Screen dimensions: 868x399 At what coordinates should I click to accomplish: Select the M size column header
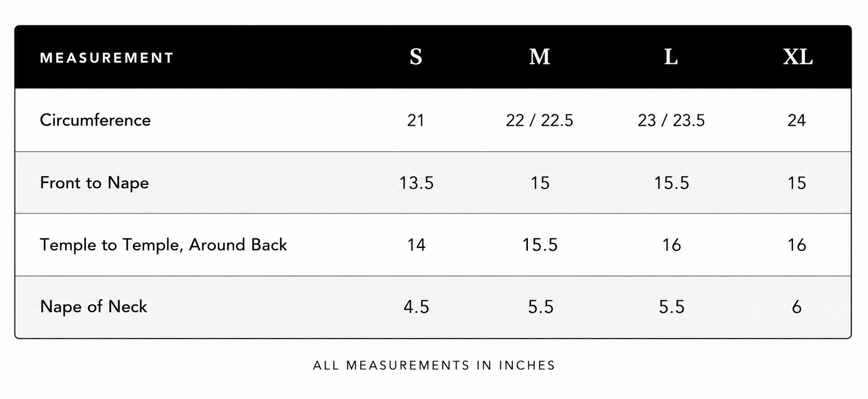pyautogui.click(x=540, y=57)
